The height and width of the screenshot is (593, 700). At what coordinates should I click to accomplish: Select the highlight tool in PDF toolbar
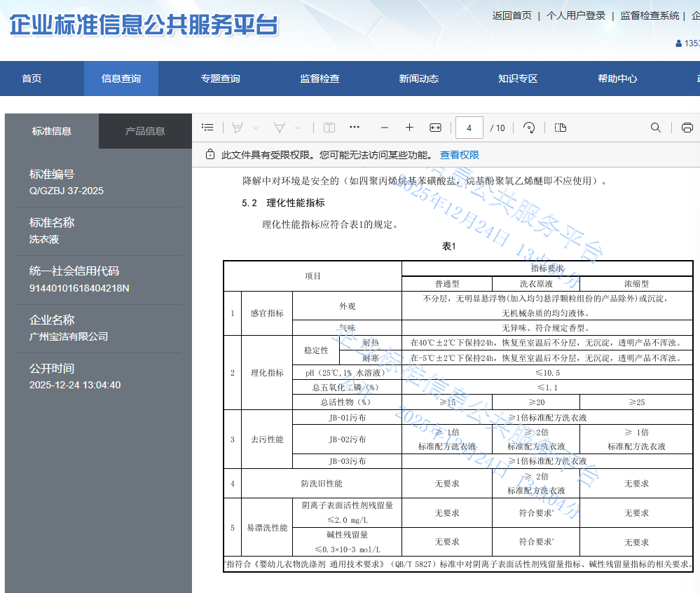click(238, 128)
